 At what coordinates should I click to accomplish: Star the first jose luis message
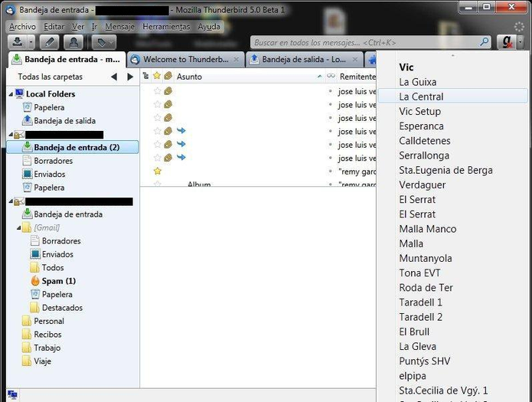click(x=157, y=91)
